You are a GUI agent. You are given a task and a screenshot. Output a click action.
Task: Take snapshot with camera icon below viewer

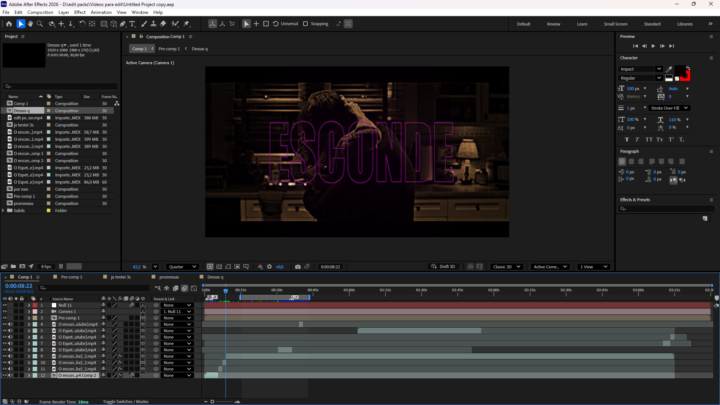click(298, 267)
